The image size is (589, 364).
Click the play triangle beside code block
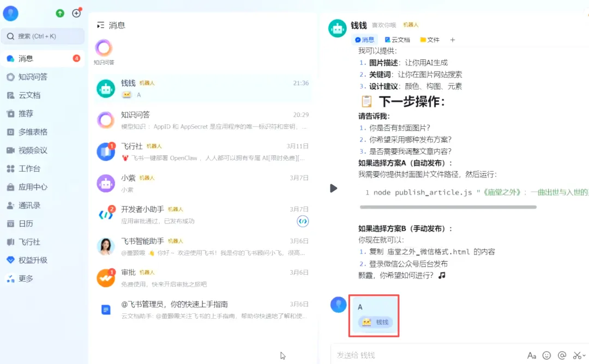[333, 188]
